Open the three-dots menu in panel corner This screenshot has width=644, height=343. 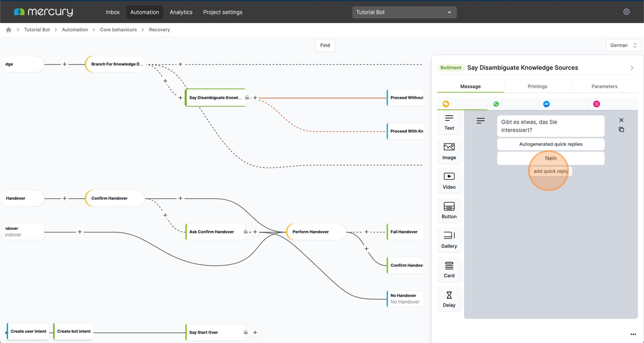click(x=633, y=334)
